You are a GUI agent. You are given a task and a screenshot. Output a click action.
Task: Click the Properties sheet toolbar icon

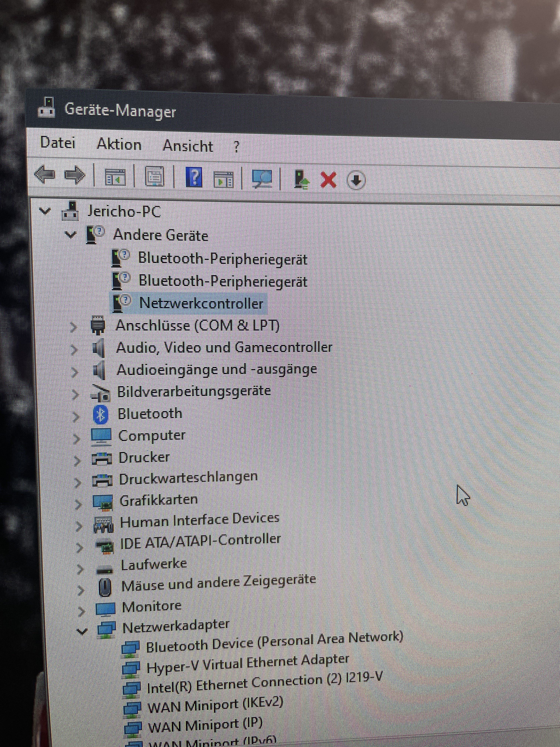tap(155, 177)
